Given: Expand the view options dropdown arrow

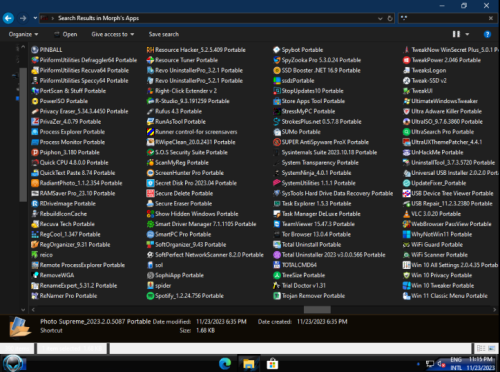Looking at the screenshot, I should 467,34.
